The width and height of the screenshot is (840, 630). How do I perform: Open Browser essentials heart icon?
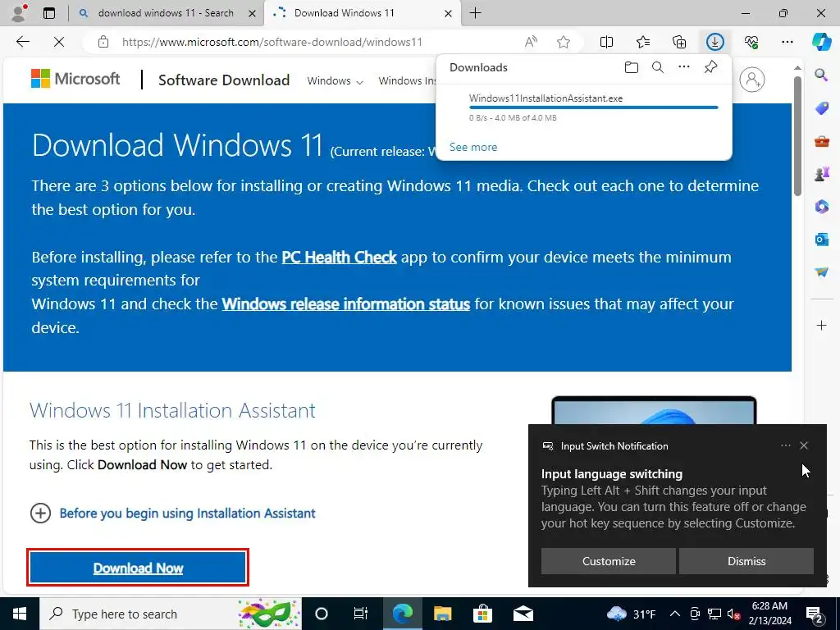coord(751,42)
